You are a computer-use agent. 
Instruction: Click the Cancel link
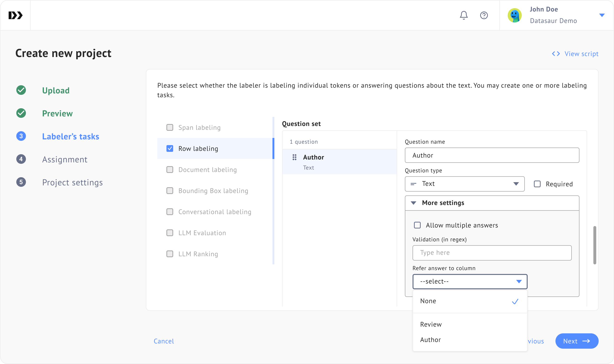(x=164, y=341)
